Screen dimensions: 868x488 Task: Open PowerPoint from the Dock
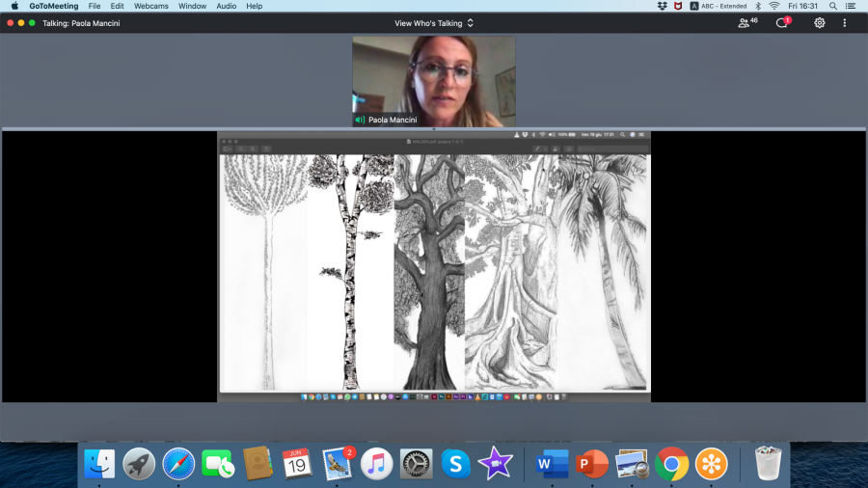(x=592, y=464)
